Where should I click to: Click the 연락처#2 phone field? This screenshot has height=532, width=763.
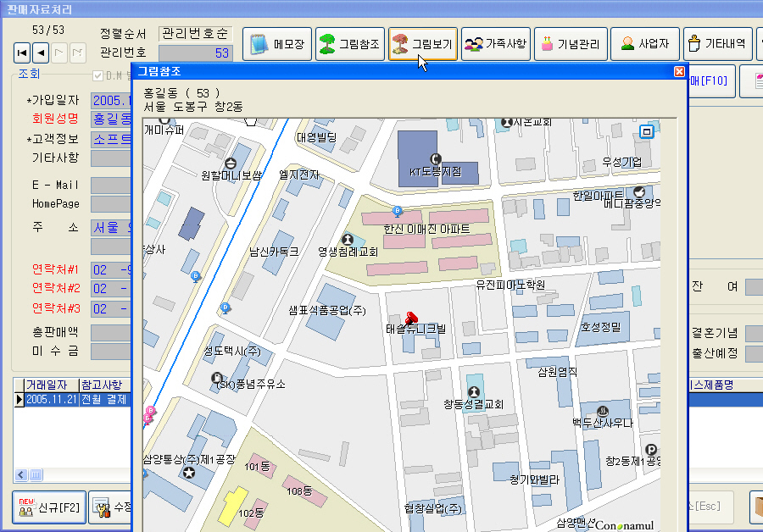point(111,288)
